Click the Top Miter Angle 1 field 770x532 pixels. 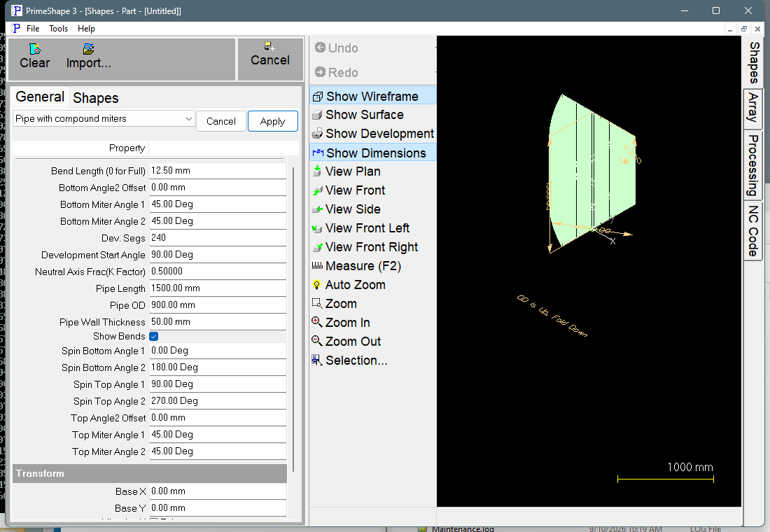(x=218, y=435)
